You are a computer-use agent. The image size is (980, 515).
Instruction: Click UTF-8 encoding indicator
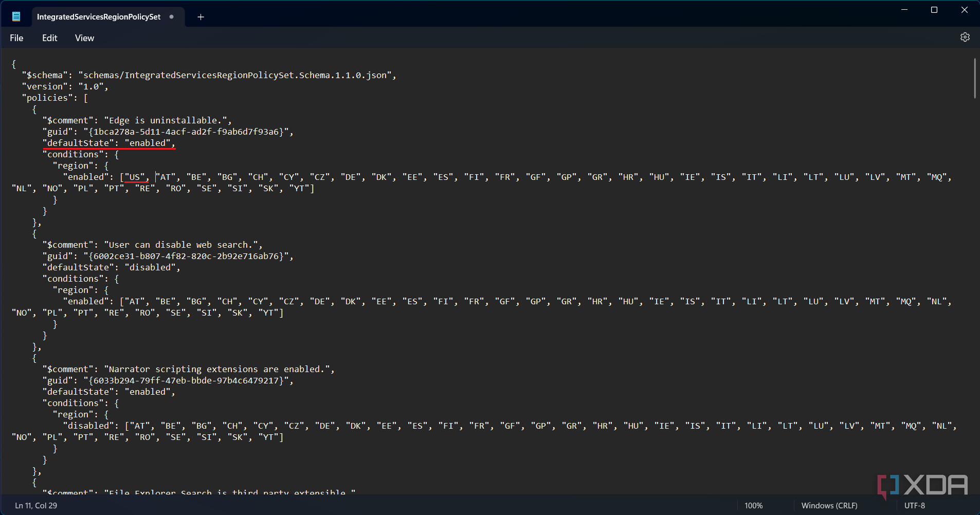(915, 505)
